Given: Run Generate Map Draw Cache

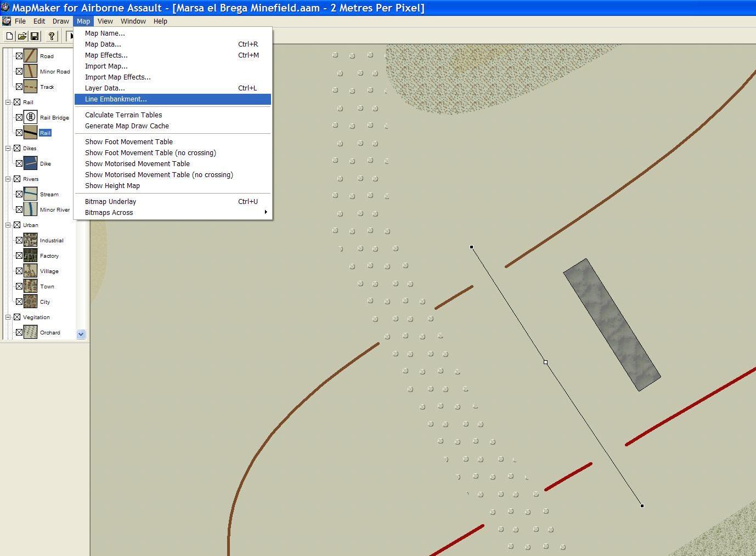Looking at the screenshot, I should (x=173, y=126).
